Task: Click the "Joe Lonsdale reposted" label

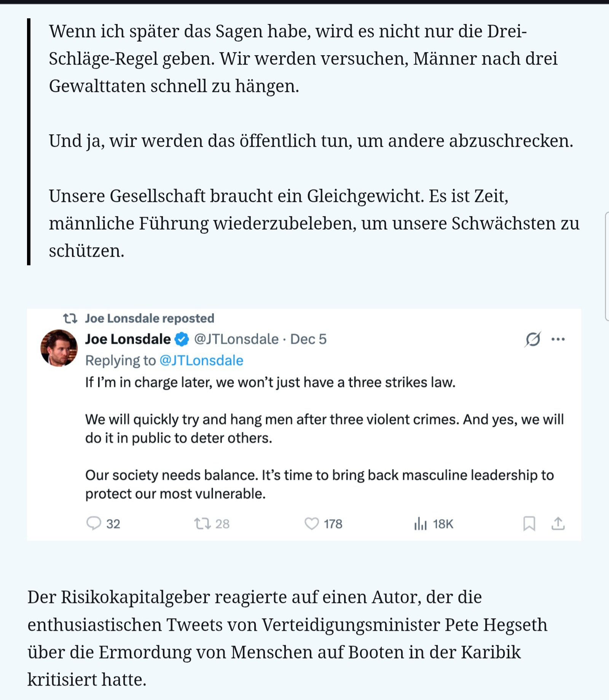Action: pyautogui.click(x=150, y=318)
